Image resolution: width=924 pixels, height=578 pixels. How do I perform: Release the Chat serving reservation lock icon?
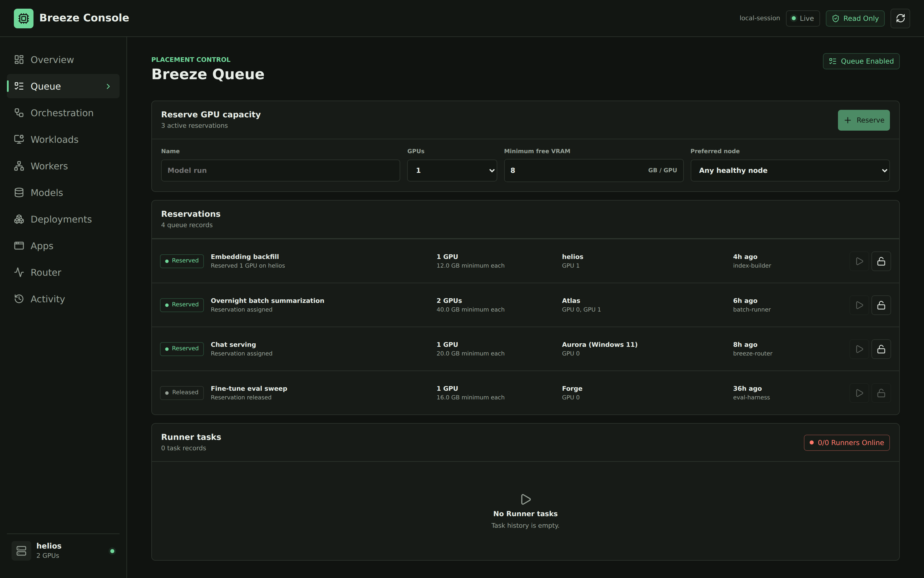(881, 349)
